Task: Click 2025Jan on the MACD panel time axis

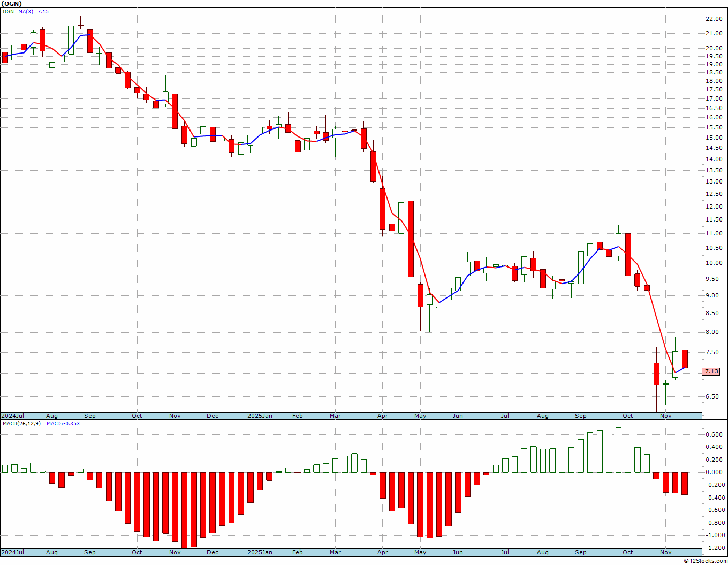Action: pos(260,552)
